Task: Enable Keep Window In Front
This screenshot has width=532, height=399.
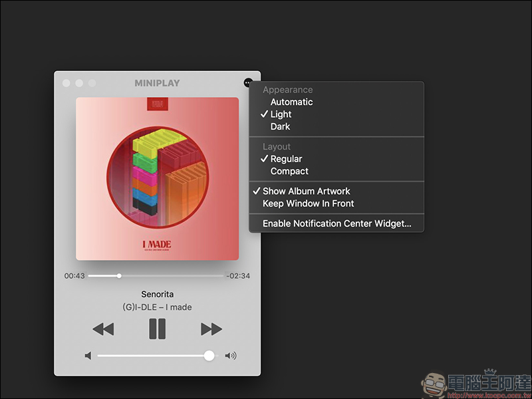Action: tap(336, 203)
